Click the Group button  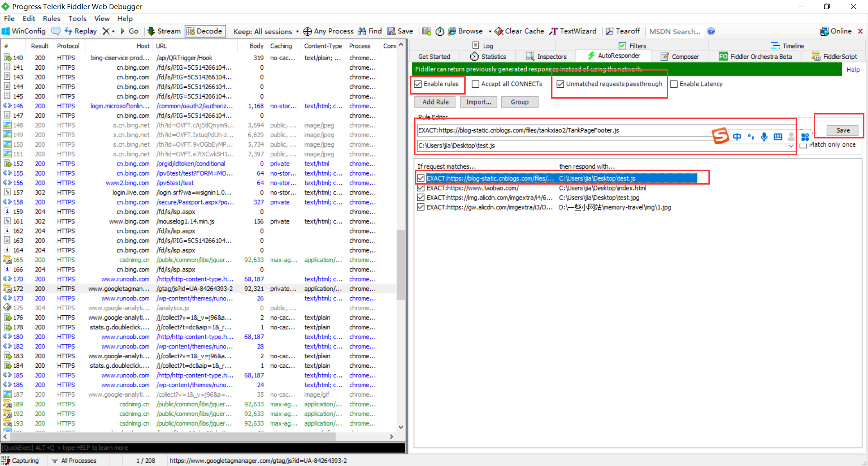[x=519, y=102]
